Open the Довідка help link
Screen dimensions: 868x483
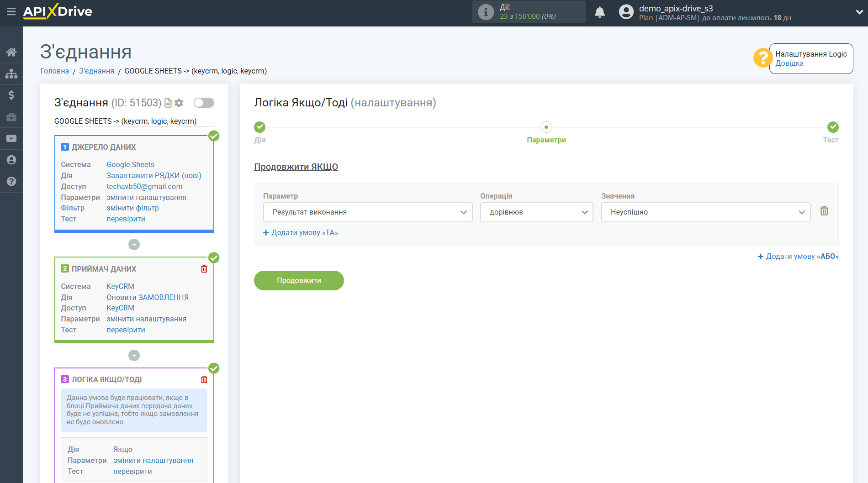click(x=789, y=63)
